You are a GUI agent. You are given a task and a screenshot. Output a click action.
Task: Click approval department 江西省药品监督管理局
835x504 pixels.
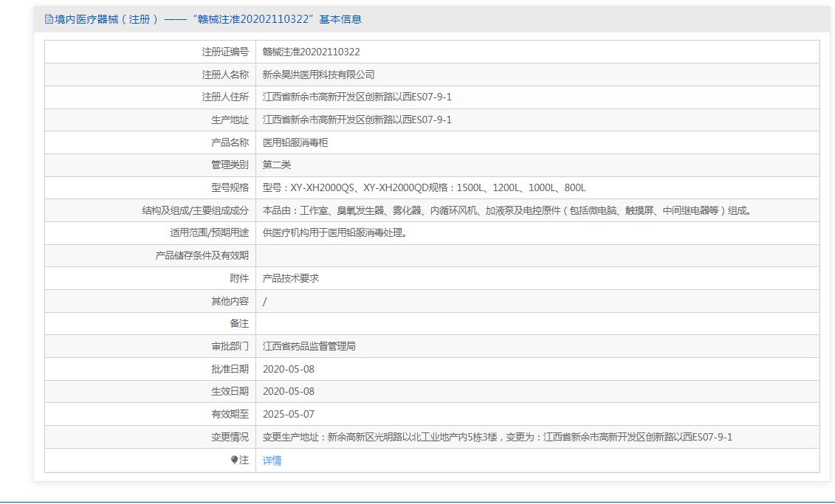[309, 346]
